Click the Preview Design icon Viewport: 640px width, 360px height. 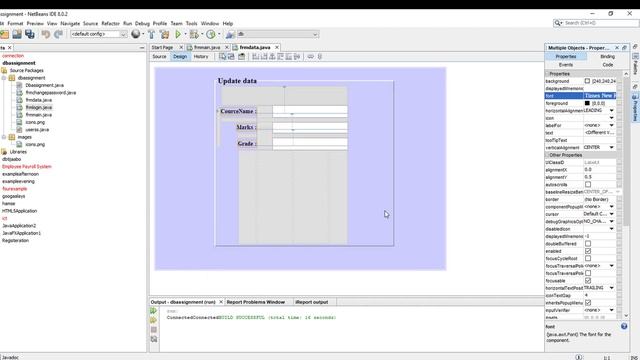tap(242, 57)
